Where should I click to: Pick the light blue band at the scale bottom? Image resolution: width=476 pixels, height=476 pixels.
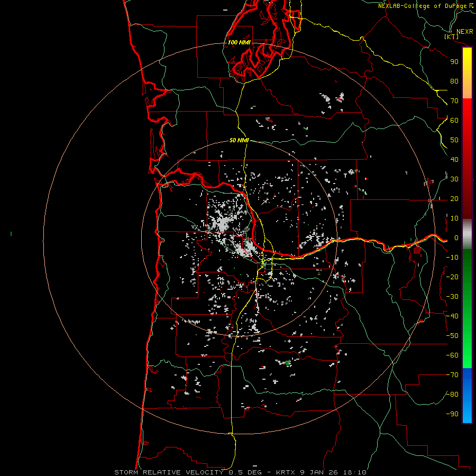(x=467, y=410)
